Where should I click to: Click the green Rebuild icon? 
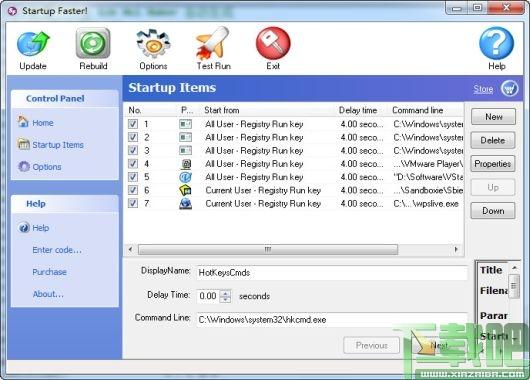pyautogui.click(x=93, y=43)
